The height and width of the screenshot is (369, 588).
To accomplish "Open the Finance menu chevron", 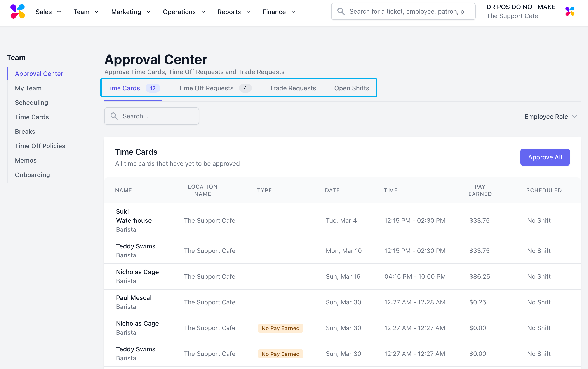I will [x=293, y=12].
